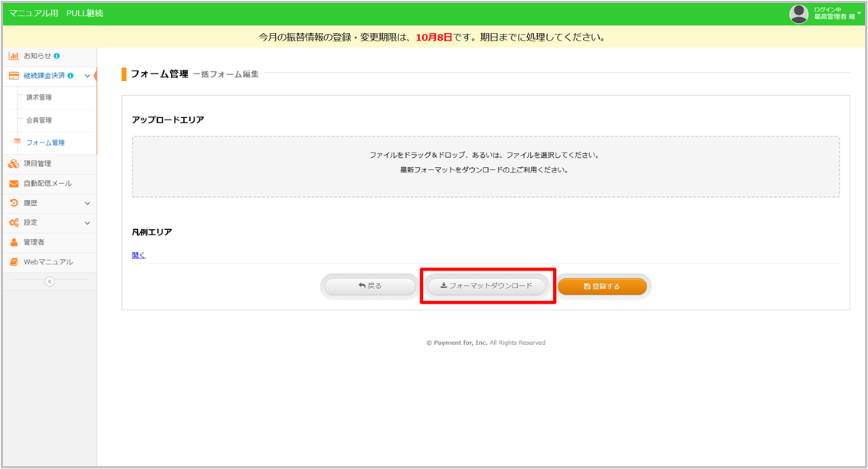
Task: Go to 会員管理 in the sidebar
Action: click(x=39, y=120)
